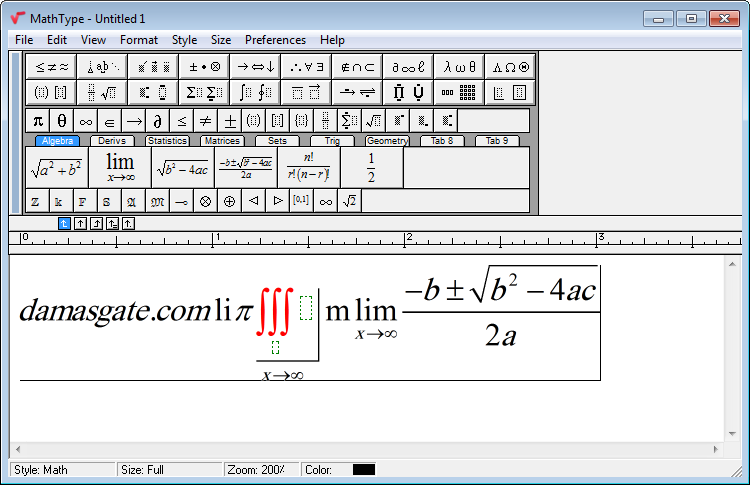Insert the right arrow symbol
The width and height of the screenshot is (750, 485).
point(134,121)
